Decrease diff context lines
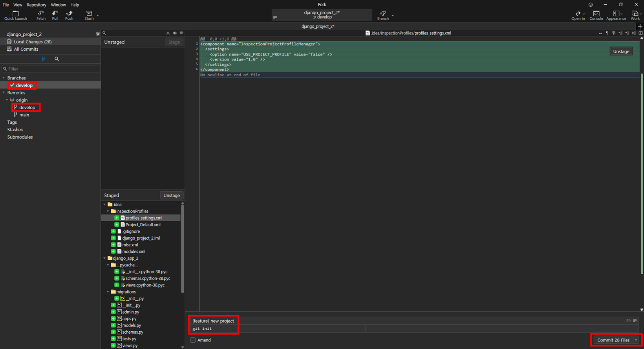The width and height of the screenshot is (644, 349). 620,33
